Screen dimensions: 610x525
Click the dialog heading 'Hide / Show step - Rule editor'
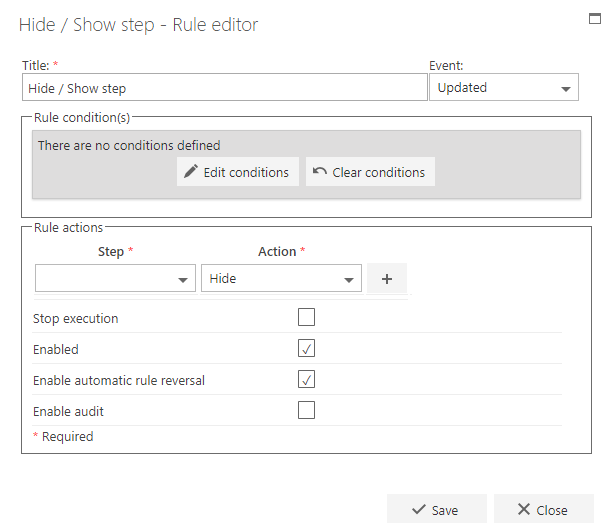[x=138, y=25]
